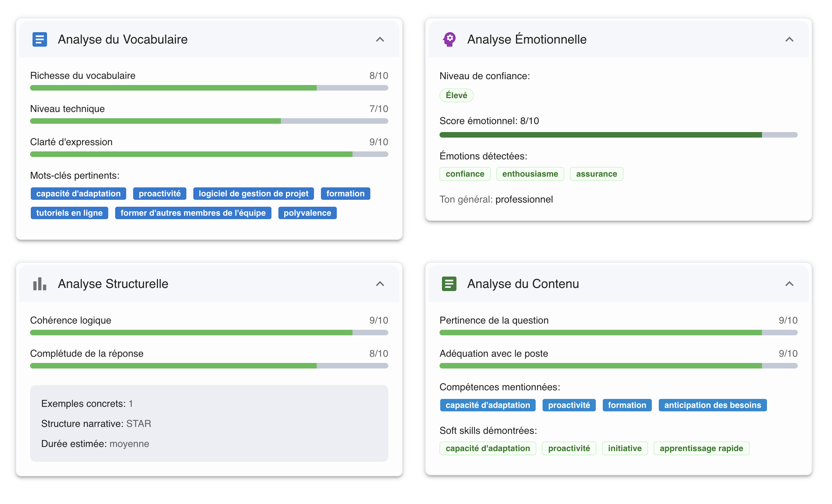Image resolution: width=832 pixels, height=504 pixels.
Task: Click the Cohérence logique progress bar
Action: point(209,333)
